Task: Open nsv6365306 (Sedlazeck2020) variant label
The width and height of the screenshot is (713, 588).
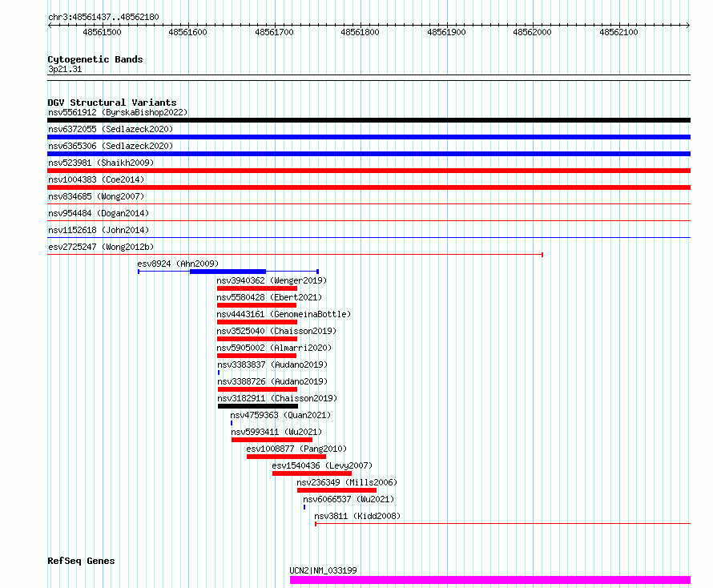Action: pyautogui.click(x=111, y=146)
